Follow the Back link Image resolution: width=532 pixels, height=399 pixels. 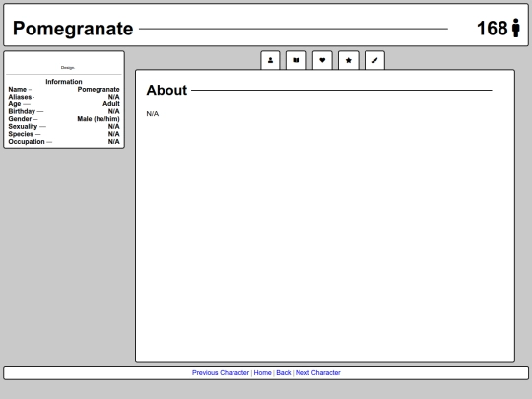[x=284, y=372]
